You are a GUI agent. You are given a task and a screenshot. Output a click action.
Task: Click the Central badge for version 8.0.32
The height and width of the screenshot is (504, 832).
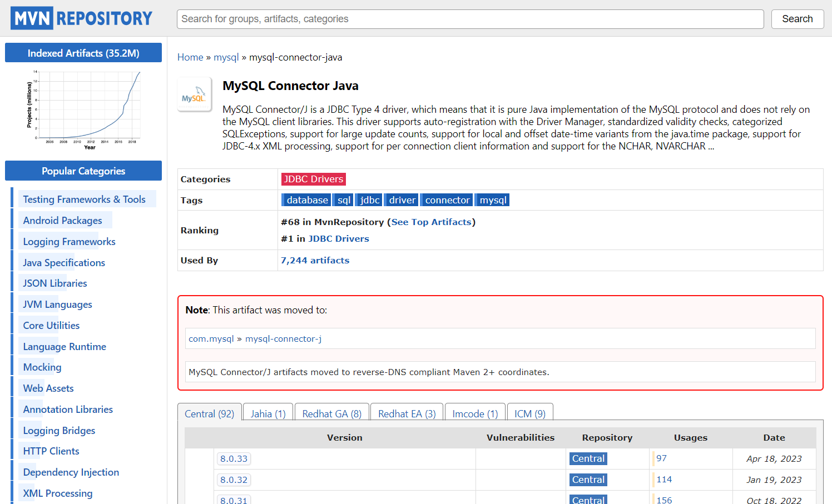pyautogui.click(x=588, y=480)
